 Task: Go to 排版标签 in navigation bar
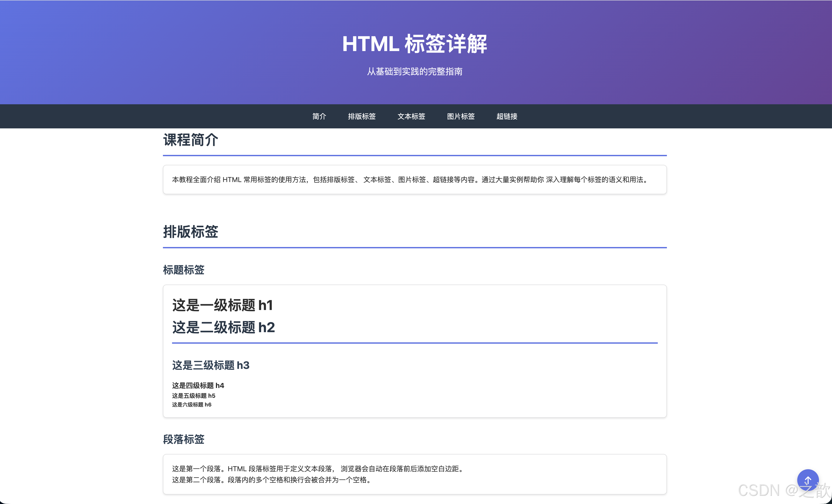(362, 116)
